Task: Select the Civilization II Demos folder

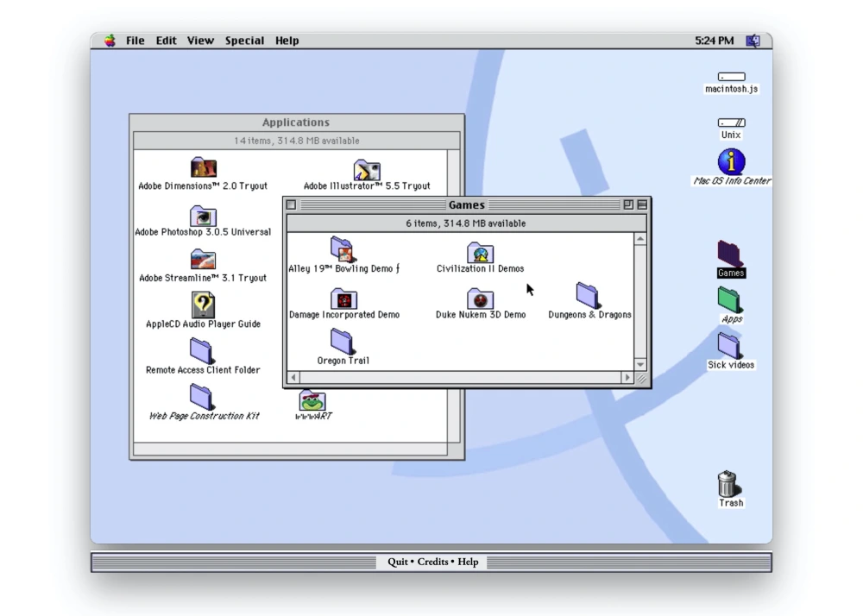Action: click(481, 253)
